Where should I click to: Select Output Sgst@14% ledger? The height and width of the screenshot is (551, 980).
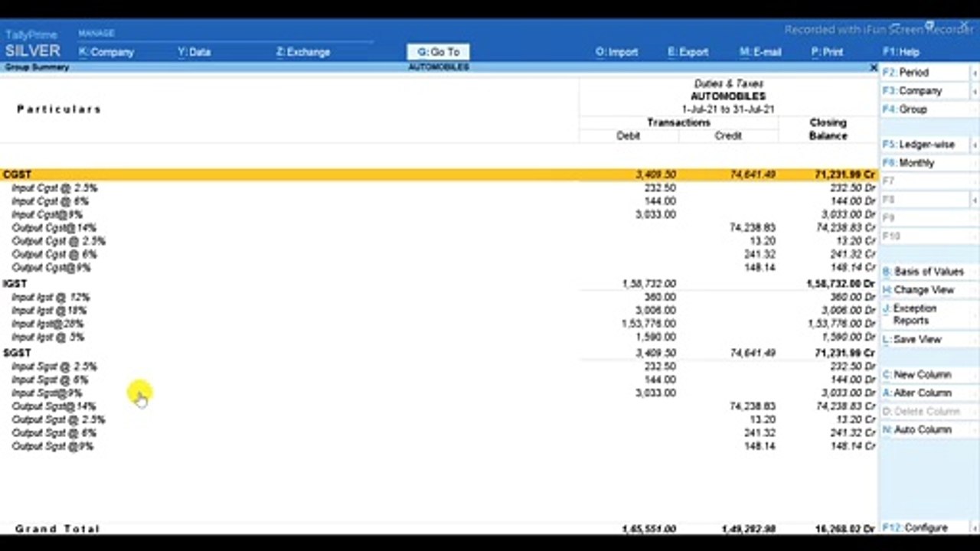[54, 406]
